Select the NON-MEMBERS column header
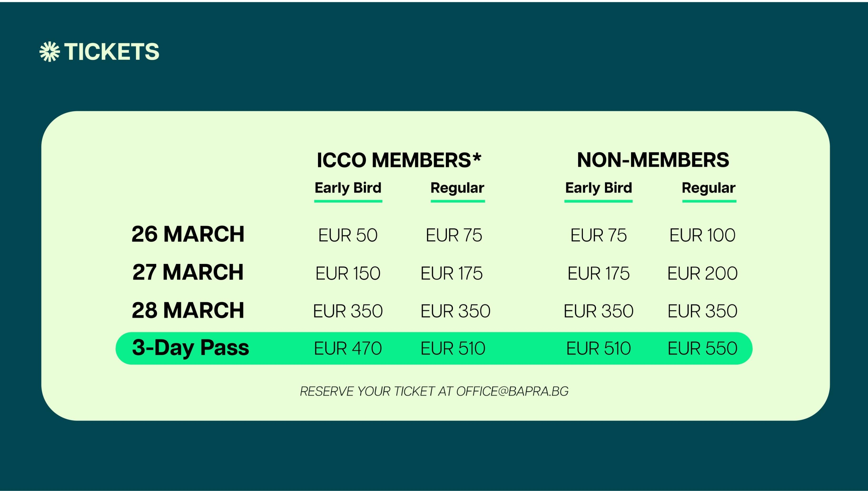Image resolution: width=868 pixels, height=491 pixels. pos(653,160)
